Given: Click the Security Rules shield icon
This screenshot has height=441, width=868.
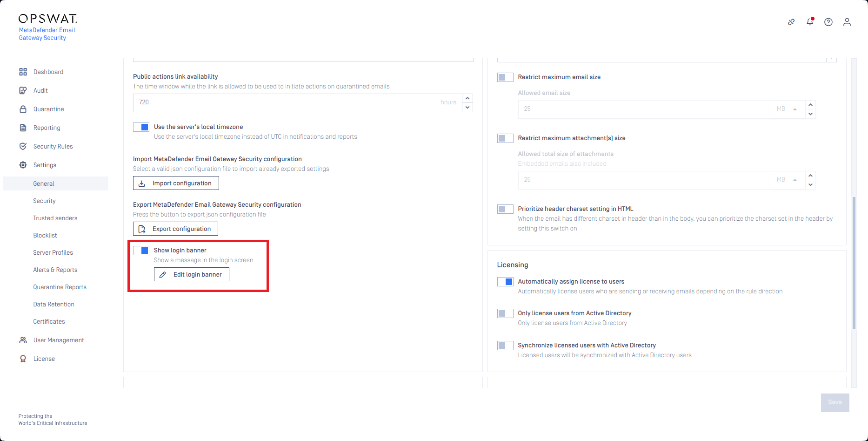Looking at the screenshot, I should coord(23,146).
